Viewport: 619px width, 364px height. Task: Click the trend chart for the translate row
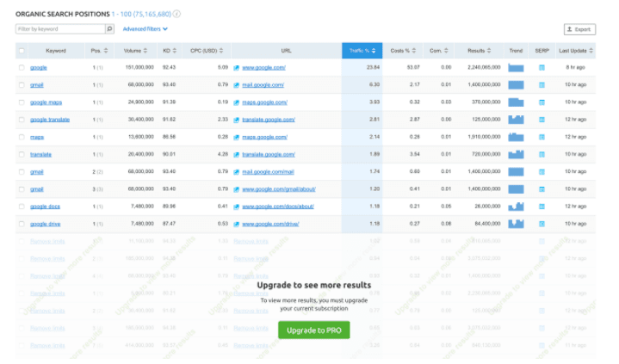pos(516,154)
